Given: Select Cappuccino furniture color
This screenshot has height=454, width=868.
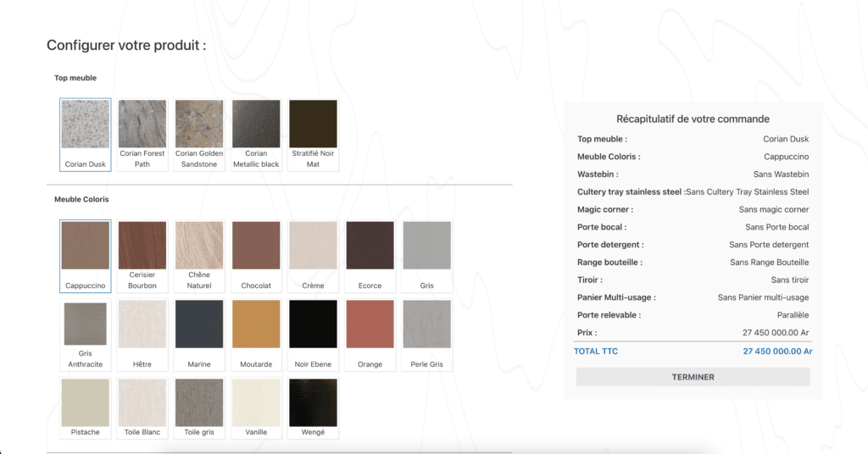Looking at the screenshot, I should coord(85,246).
